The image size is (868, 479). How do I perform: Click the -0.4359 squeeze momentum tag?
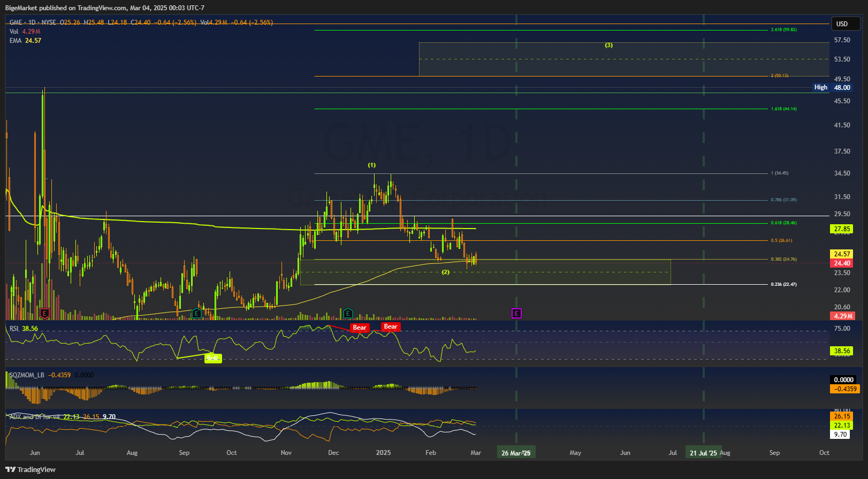point(845,389)
